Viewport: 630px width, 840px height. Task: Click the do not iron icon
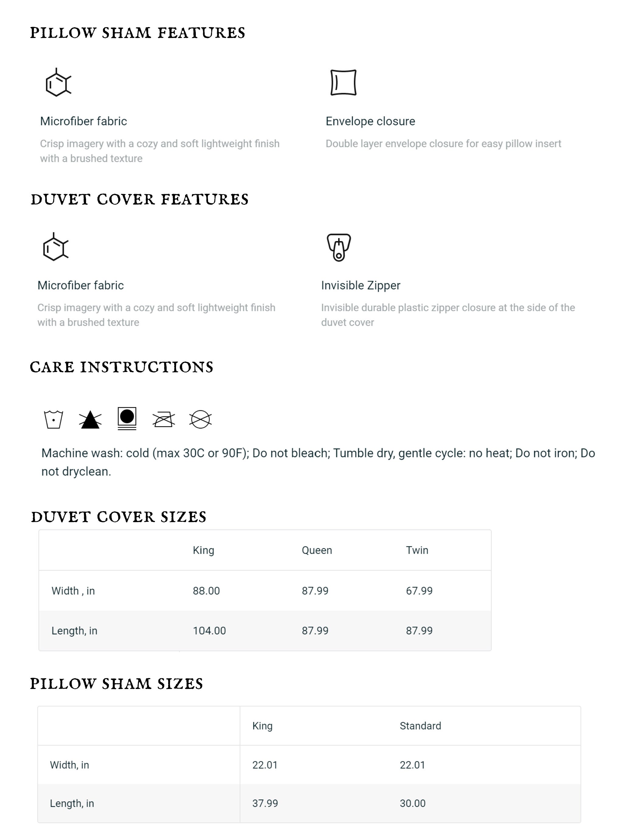[164, 419]
